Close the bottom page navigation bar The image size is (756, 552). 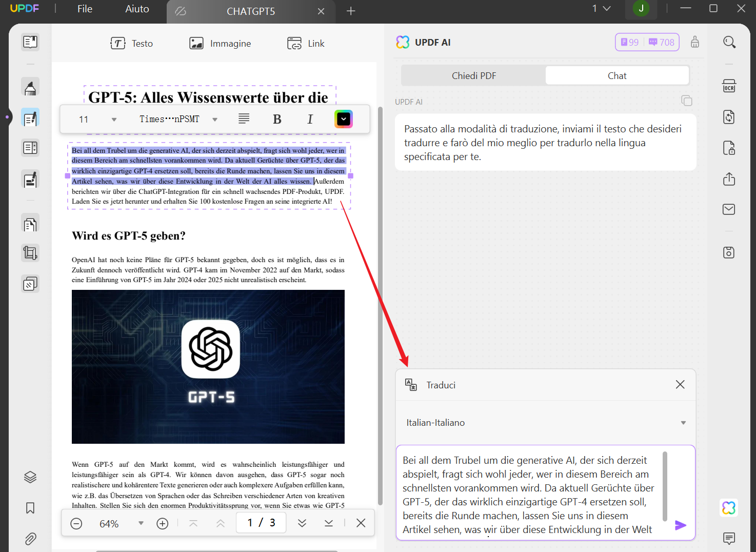361,523
